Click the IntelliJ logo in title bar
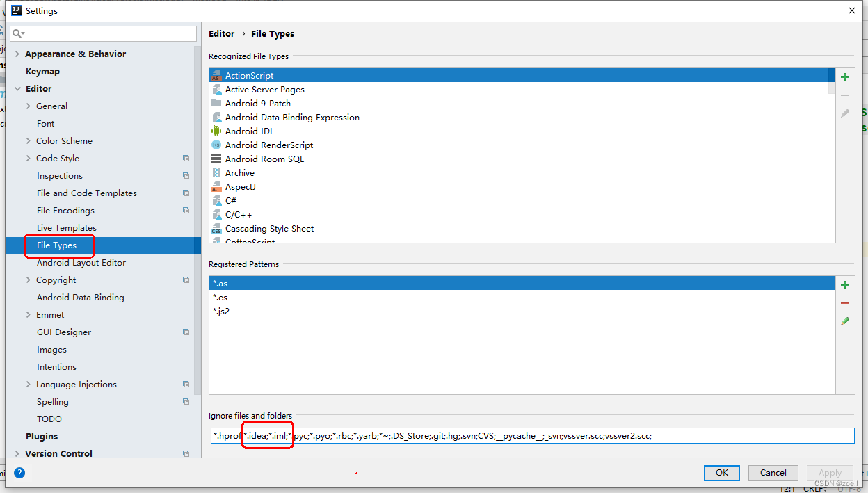The image size is (868, 493). tap(17, 10)
